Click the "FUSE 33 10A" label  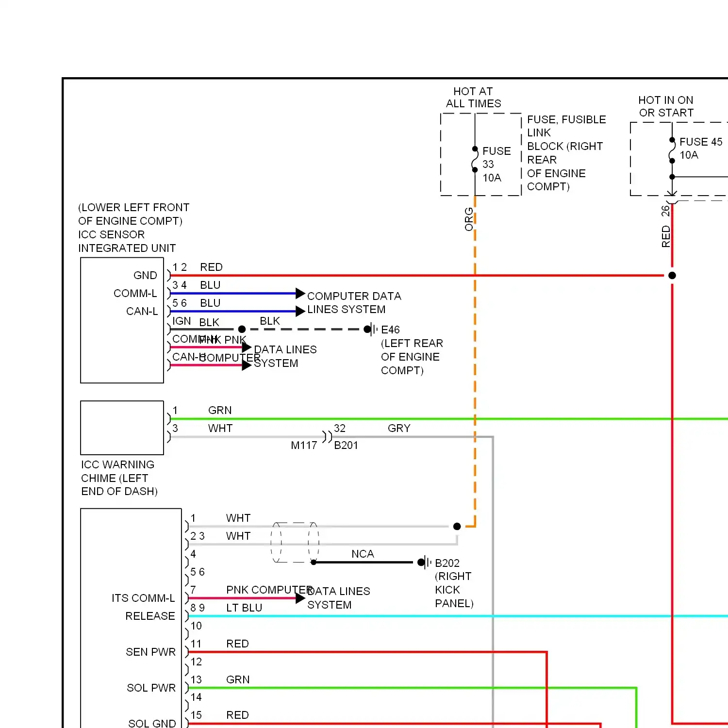tap(496, 165)
